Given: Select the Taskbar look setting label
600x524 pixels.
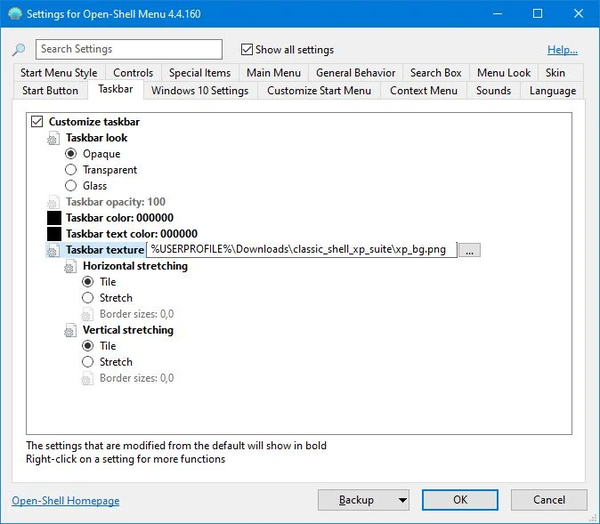Looking at the screenshot, I should tap(96, 138).
